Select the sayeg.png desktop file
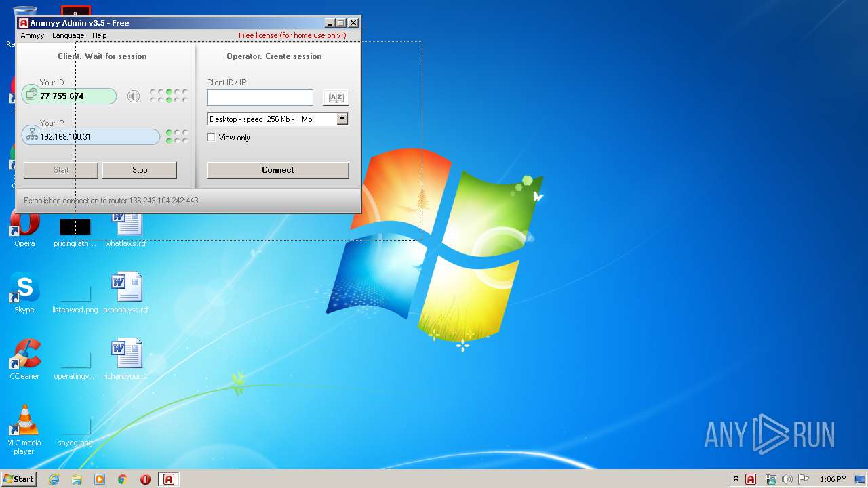This screenshot has width=868, height=488. pyautogui.click(x=75, y=431)
